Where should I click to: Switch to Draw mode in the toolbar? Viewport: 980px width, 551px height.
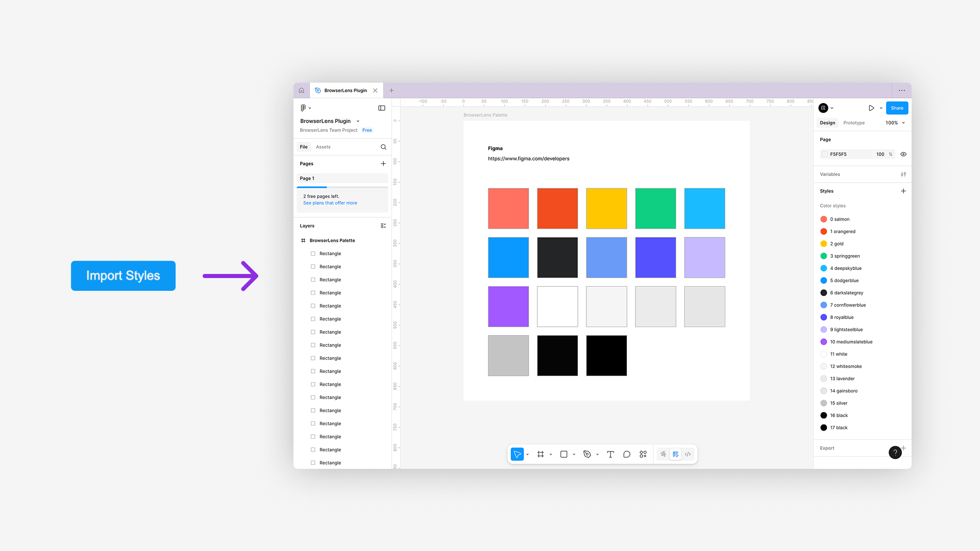click(x=663, y=454)
